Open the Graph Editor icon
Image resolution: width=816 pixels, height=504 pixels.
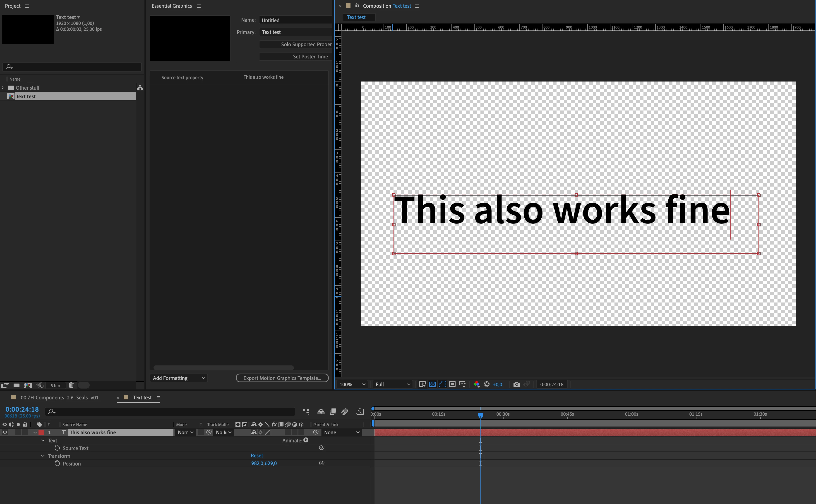360,412
